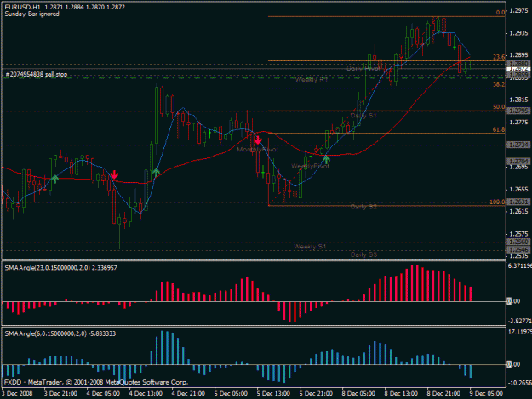This screenshot has height=399, width=532.
Task: Click the 'MonthlyPivot' level label
Action: tap(257, 150)
